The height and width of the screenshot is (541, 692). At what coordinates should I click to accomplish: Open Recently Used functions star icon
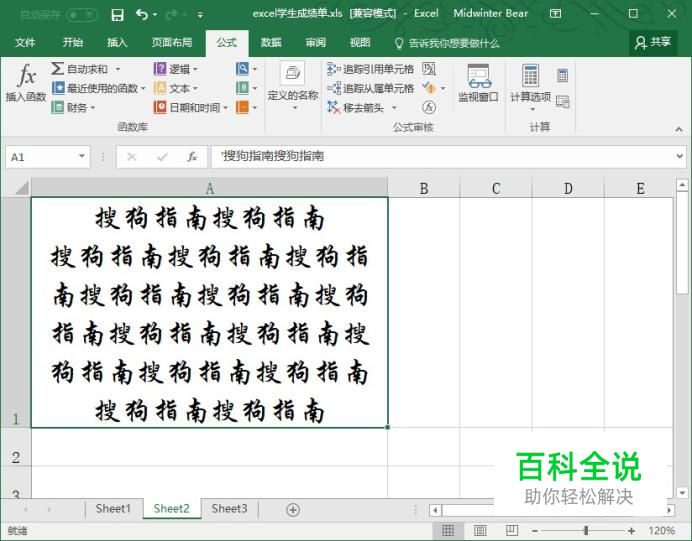pos(58,88)
